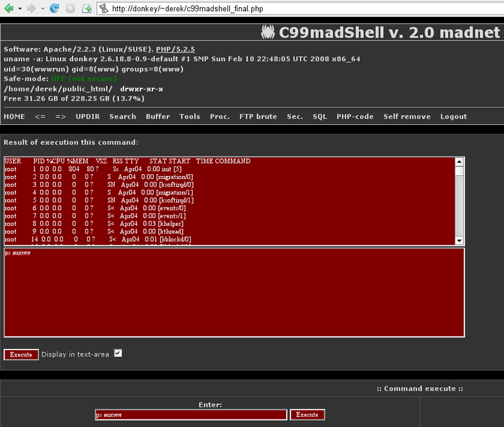Viewport: 504px width, 427px height.
Task: Open the Buffer menu item
Action: (x=157, y=117)
